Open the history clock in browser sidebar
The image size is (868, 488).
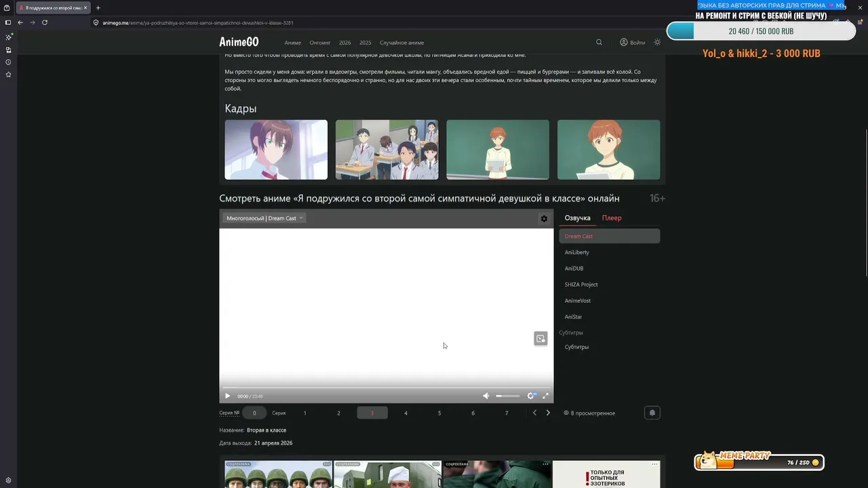tap(8, 62)
